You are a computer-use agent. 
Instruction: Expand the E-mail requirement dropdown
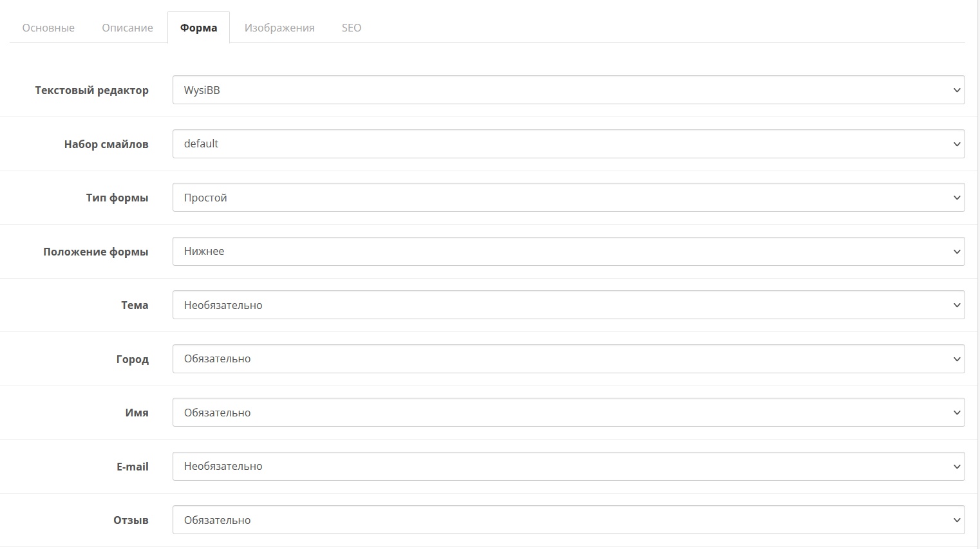(568, 467)
